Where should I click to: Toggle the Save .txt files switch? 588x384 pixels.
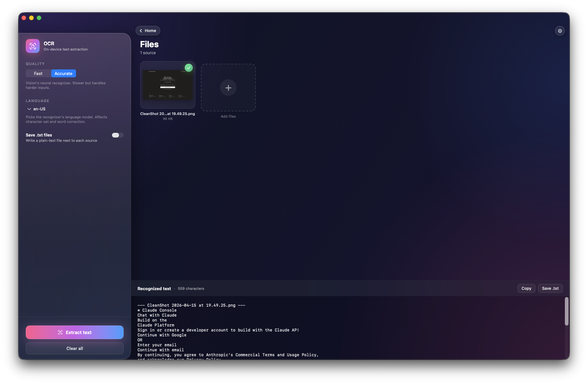coord(117,135)
